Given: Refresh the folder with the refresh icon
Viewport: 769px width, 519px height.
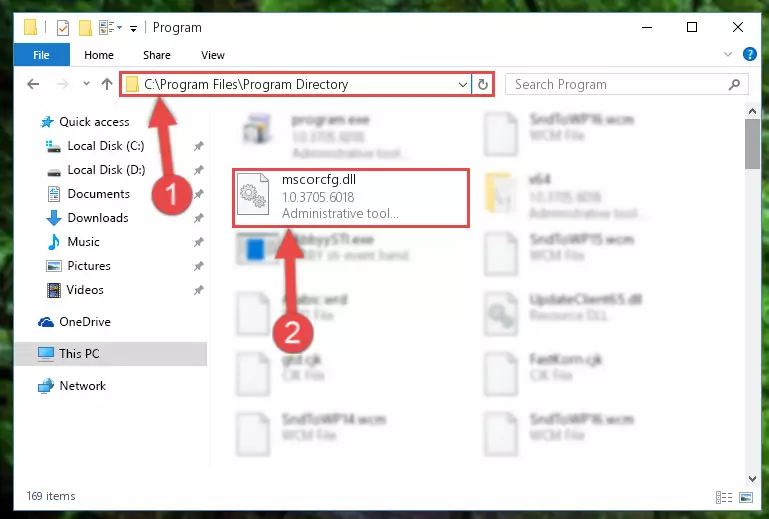Looking at the screenshot, I should (483, 84).
